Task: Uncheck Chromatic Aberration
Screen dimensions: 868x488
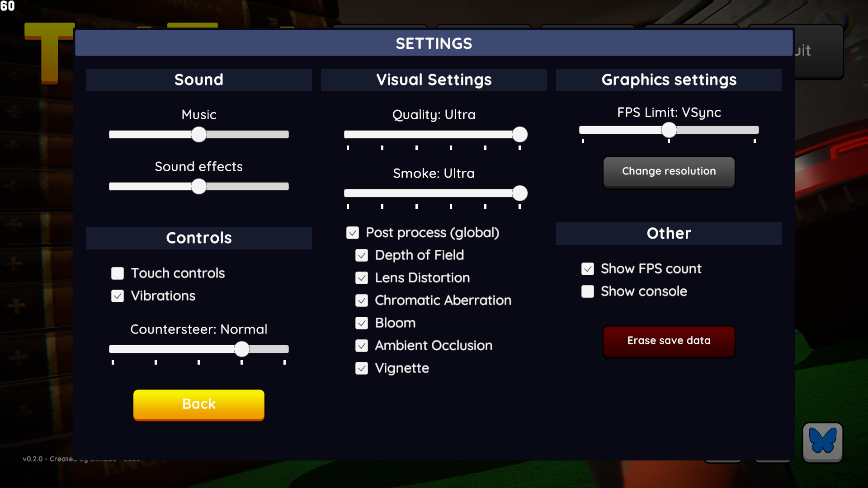Action: [x=362, y=300]
